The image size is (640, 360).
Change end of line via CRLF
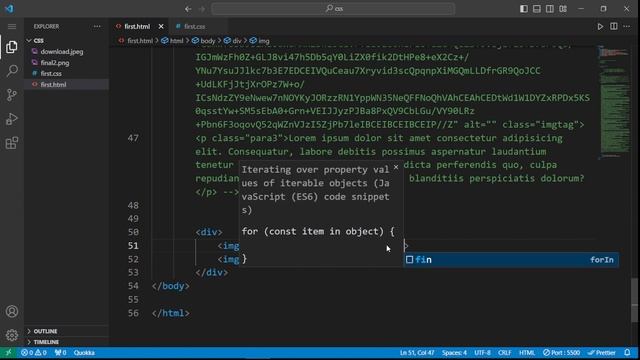pyautogui.click(x=504, y=353)
